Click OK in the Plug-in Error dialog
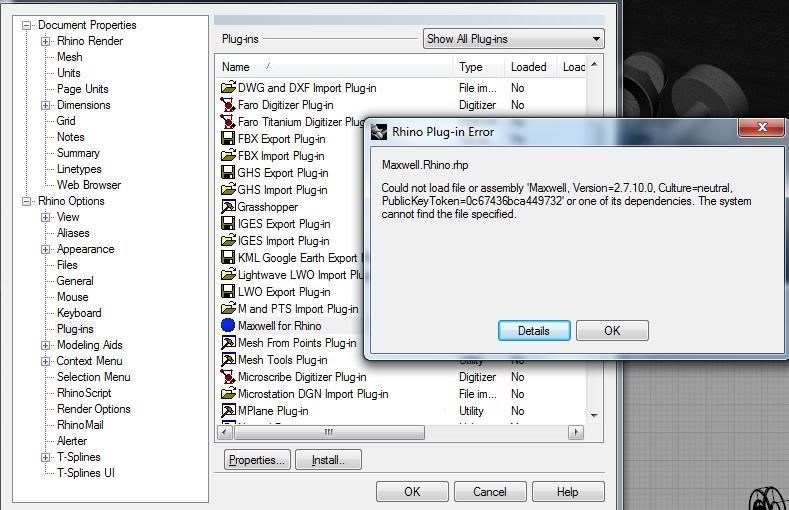 click(x=612, y=330)
